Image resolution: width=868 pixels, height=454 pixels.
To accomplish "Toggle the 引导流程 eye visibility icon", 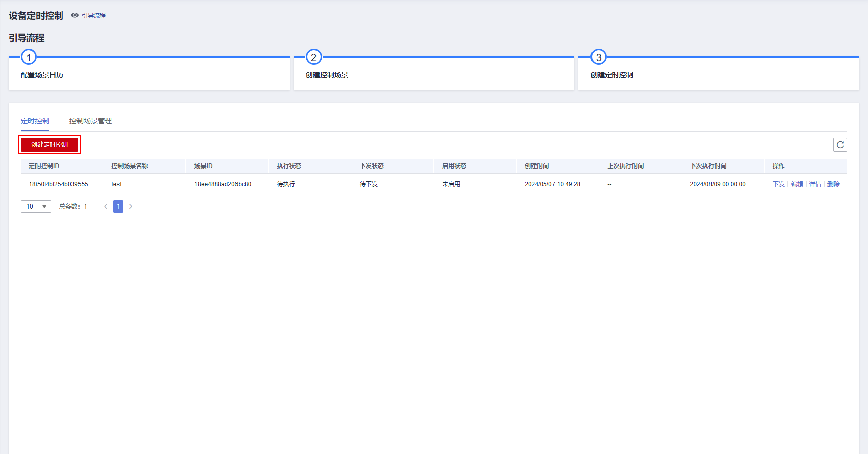I will [x=75, y=15].
